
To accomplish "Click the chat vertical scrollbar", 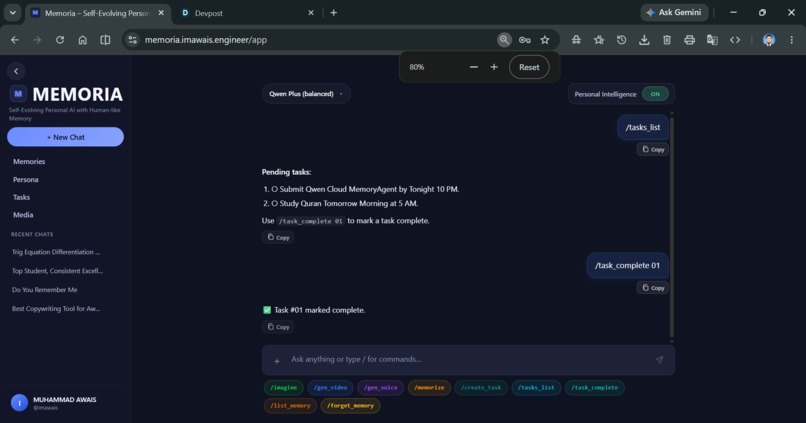I will [x=671, y=226].
